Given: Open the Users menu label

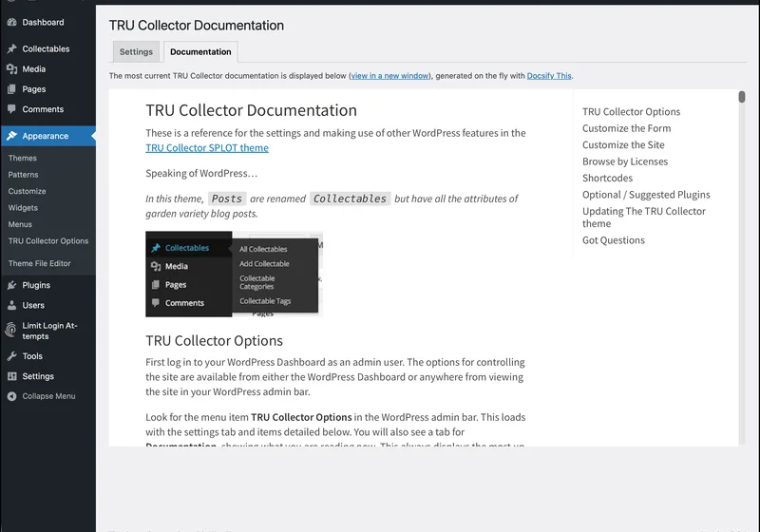Looking at the screenshot, I should point(33,306).
